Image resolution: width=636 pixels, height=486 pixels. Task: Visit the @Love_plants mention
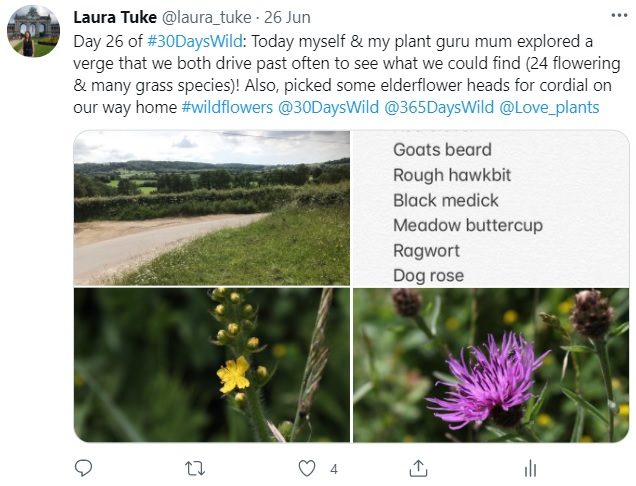click(x=548, y=107)
